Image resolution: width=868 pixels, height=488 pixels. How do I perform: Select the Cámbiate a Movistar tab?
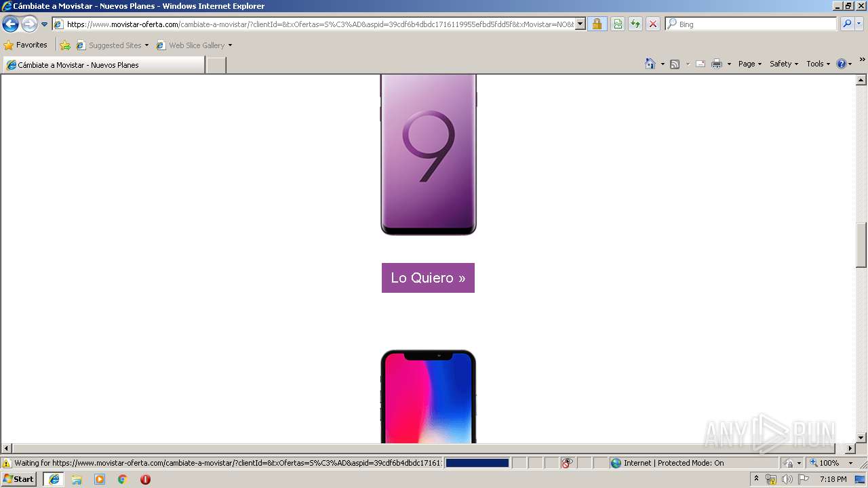point(103,65)
